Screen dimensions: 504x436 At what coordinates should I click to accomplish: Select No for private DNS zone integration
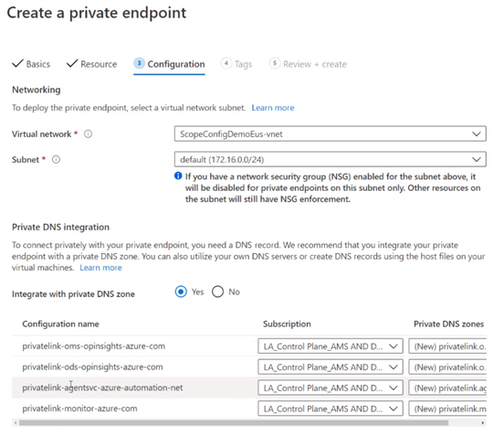click(x=217, y=292)
